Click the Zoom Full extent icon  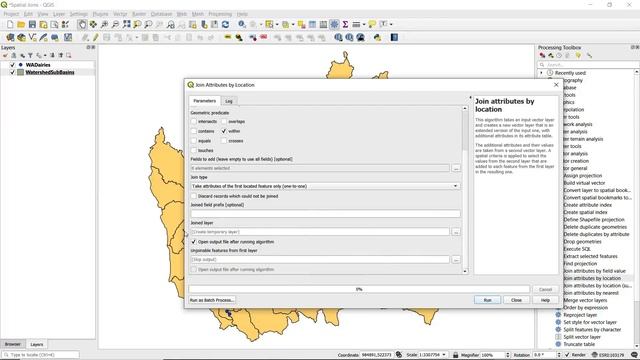(x=127, y=24)
